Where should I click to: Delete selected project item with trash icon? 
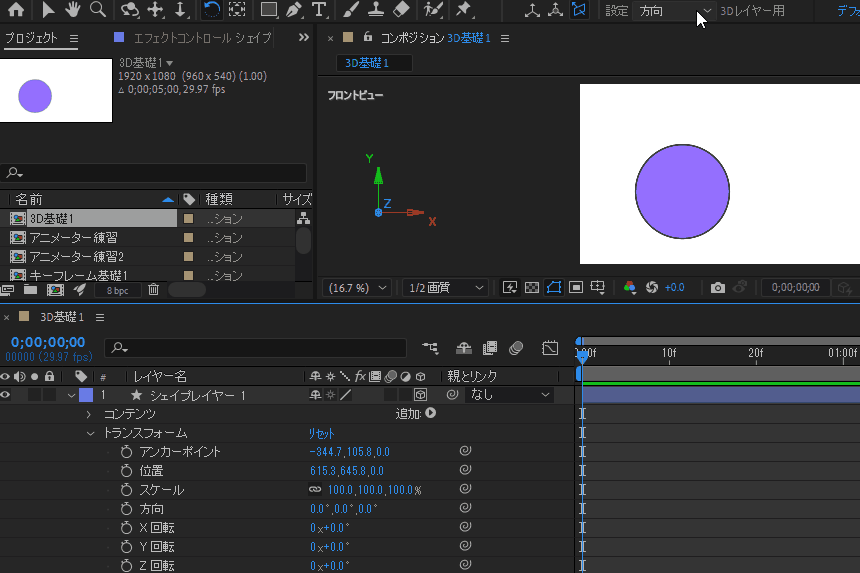(x=154, y=290)
